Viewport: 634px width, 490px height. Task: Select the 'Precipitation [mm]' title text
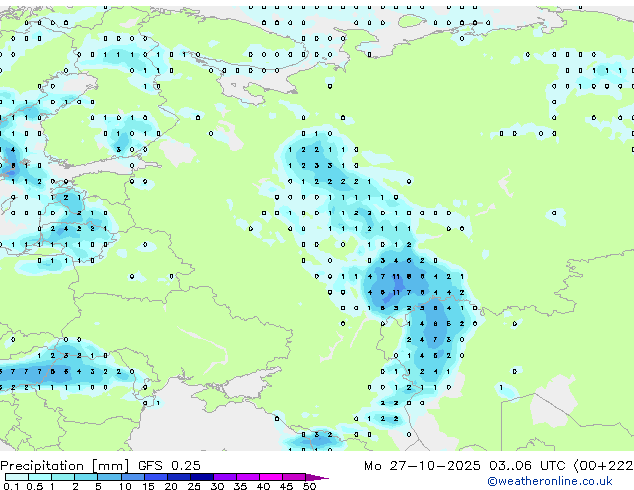(65, 466)
